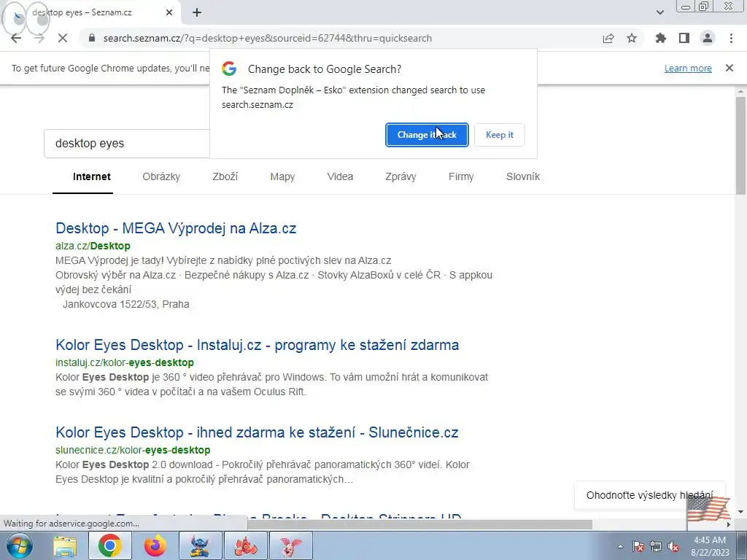Show hidden system tray icons arrow
The image size is (747, 560).
click(x=620, y=546)
